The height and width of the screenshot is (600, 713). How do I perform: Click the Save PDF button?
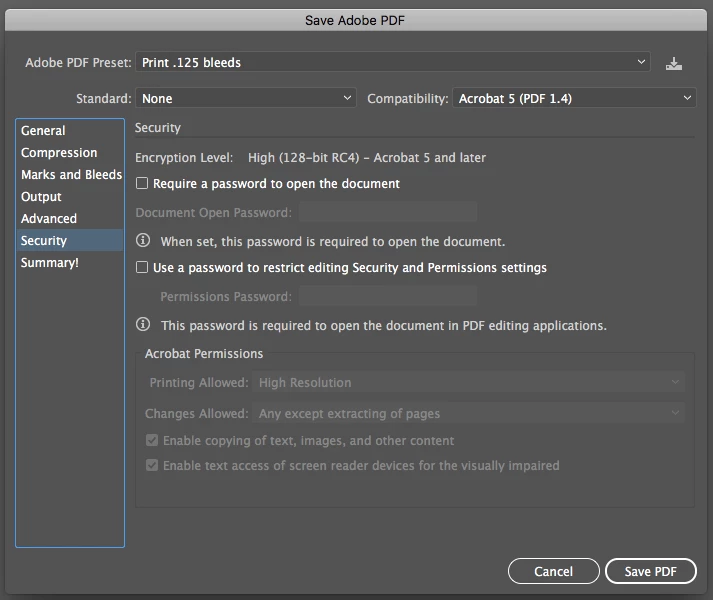[651, 571]
